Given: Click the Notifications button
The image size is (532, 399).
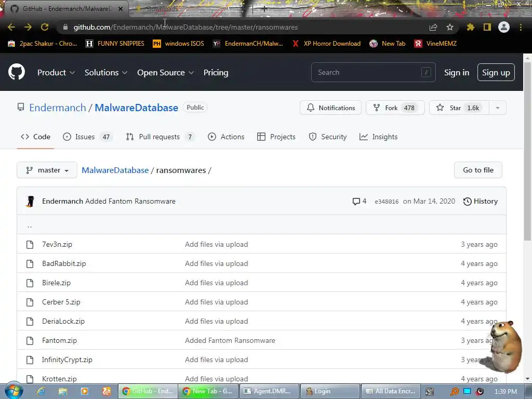Looking at the screenshot, I should (x=330, y=108).
